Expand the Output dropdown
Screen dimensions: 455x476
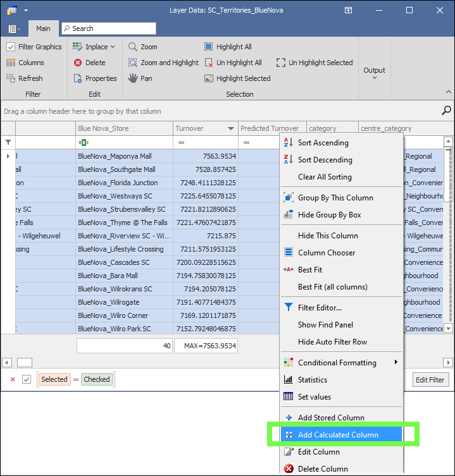(374, 78)
